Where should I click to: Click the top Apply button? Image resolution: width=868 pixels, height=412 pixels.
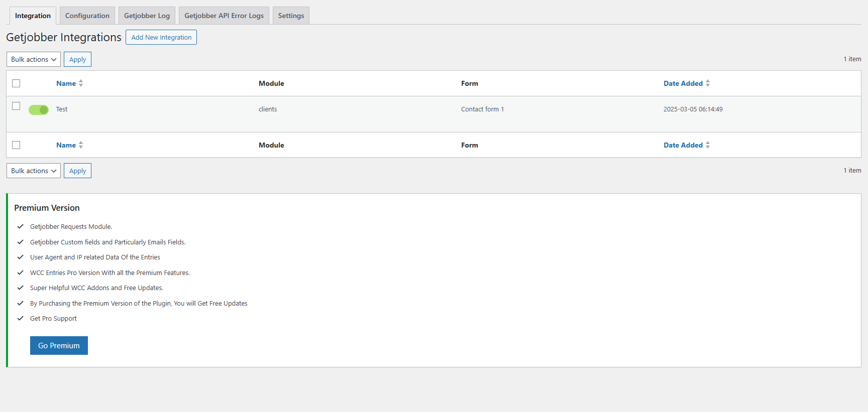[77, 59]
